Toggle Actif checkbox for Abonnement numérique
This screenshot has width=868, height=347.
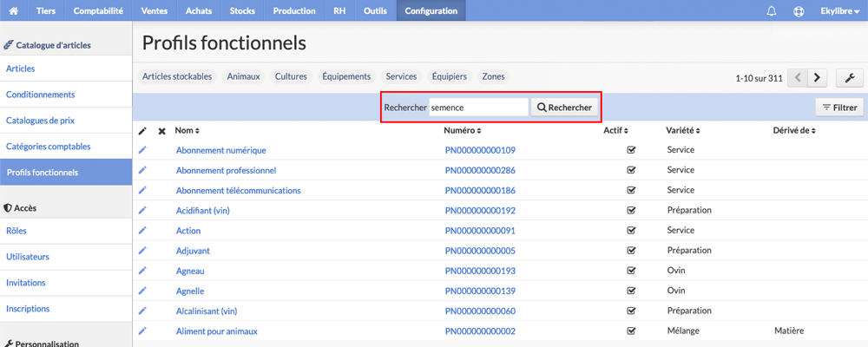pos(630,150)
